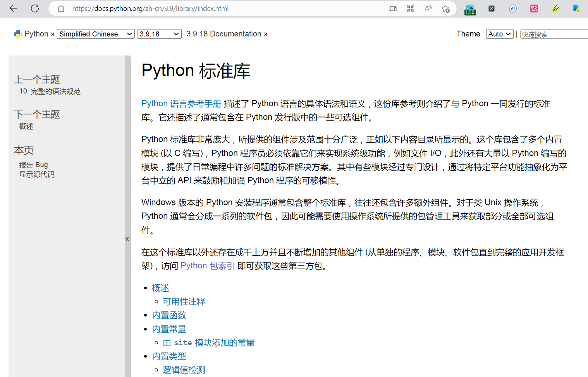
Task: Go back with the browser back arrow
Action: [x=14, y=9]
